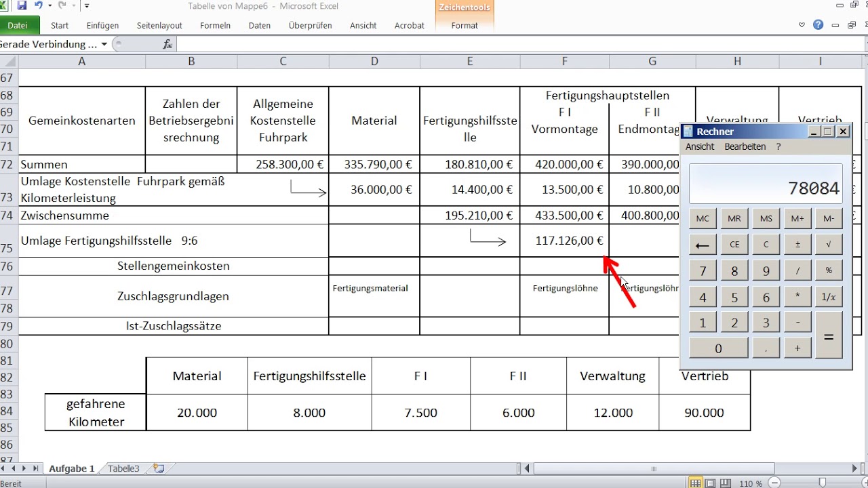The height and width of the screenshot is (488, 868).
Task: Expand the Name Box dropdown arrow
Action: [104, 44]
